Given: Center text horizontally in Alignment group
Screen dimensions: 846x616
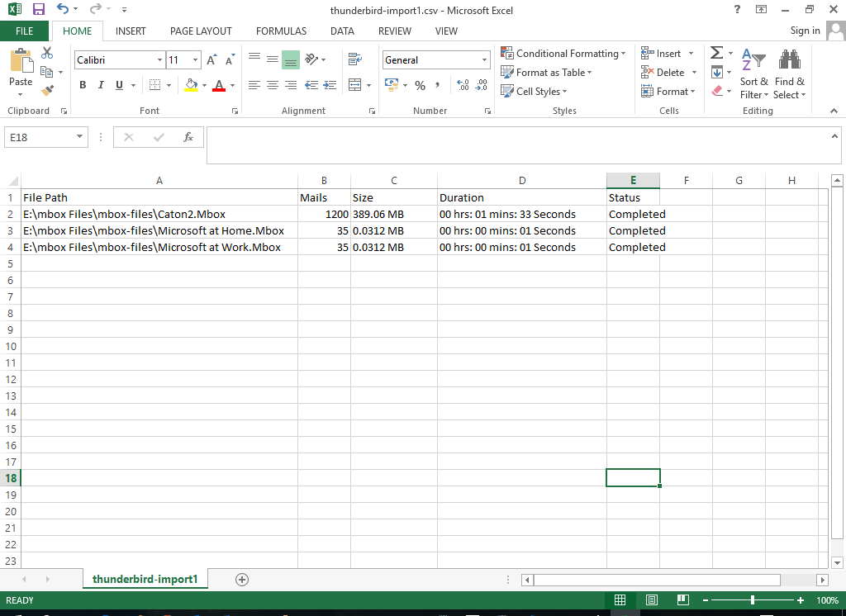Looking at the screenshot, I should [273, 85].
